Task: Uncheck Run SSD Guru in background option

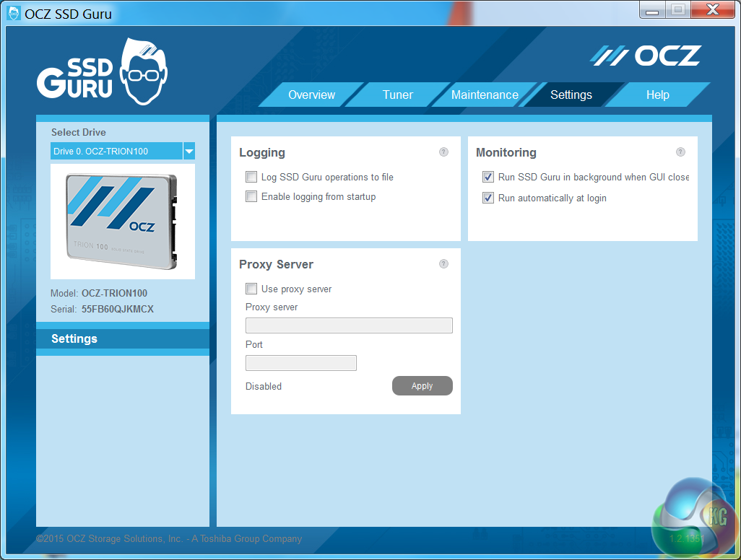Action: 487,177
